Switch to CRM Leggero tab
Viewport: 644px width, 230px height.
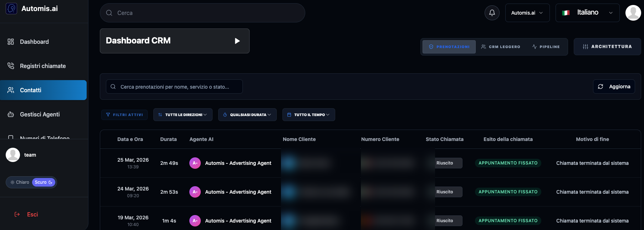(x=501, y=47)
